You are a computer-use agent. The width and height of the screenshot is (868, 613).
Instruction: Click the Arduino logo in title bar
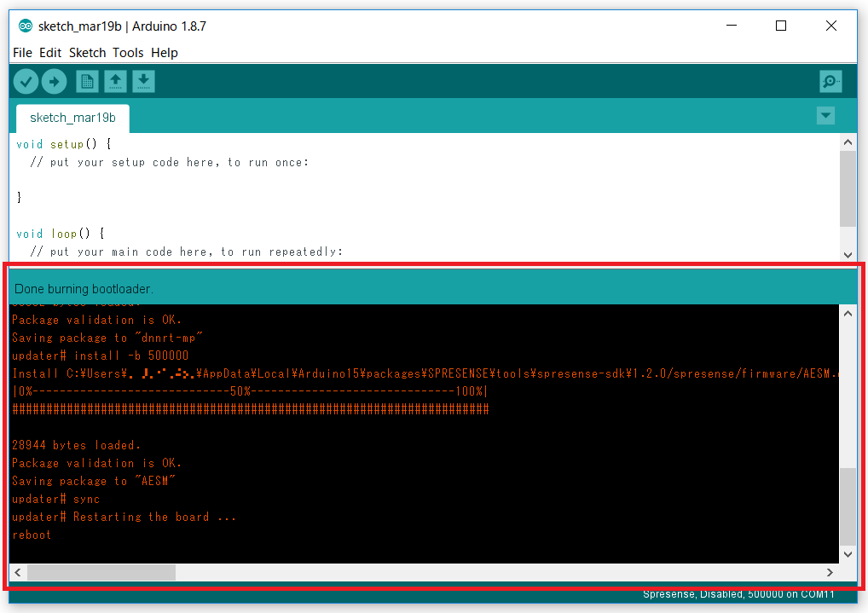coord(25,26)
